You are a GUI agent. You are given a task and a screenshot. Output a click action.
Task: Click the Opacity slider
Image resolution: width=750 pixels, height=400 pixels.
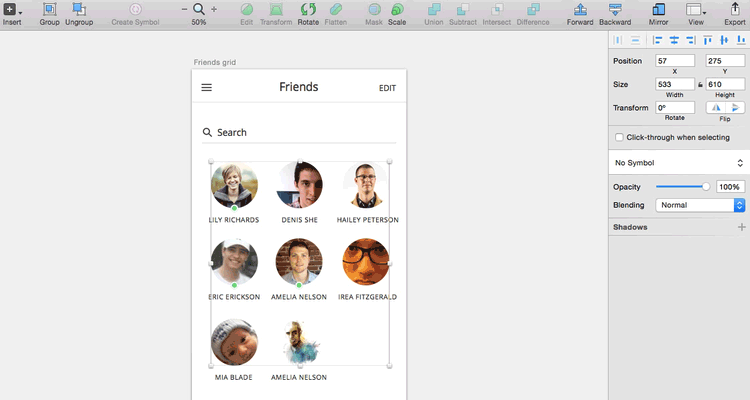click(682, 187)
